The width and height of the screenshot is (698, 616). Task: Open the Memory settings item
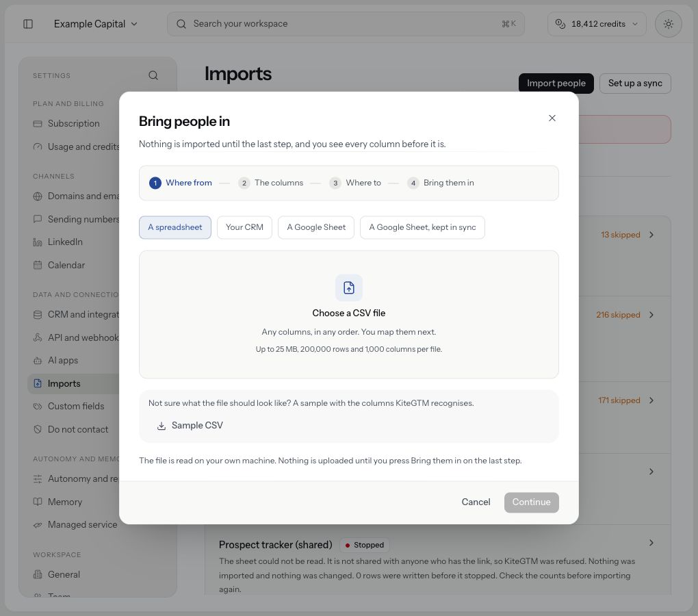click(64, 502)
